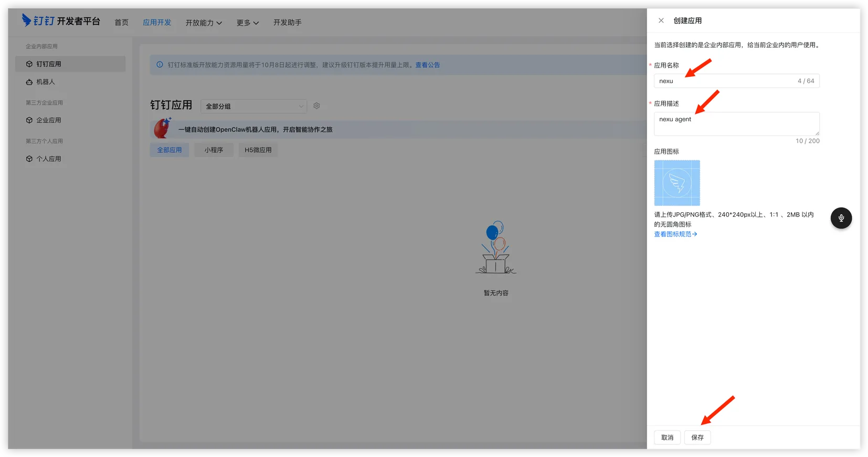Click the 应用名称 input field
This screenshot has width=868, height=457.
click(x=724, y=81)
